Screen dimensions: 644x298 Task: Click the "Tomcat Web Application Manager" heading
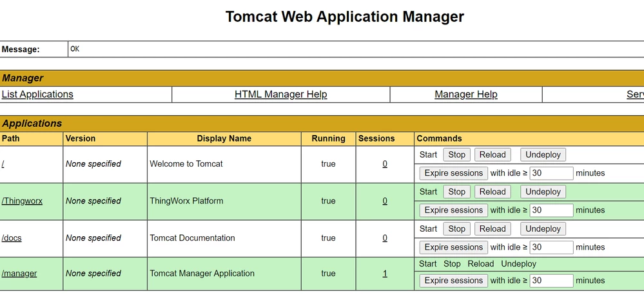coord(345,17)
